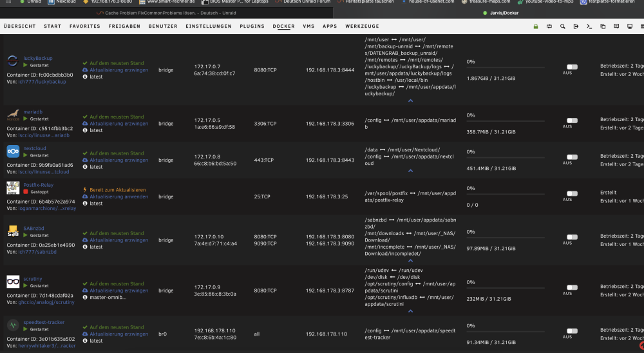Image resolution: width=644 pixels, height=353 pixels.
Task: Click the monitor info icon in header
Action: pyautogui.click(x=630, y=26)
